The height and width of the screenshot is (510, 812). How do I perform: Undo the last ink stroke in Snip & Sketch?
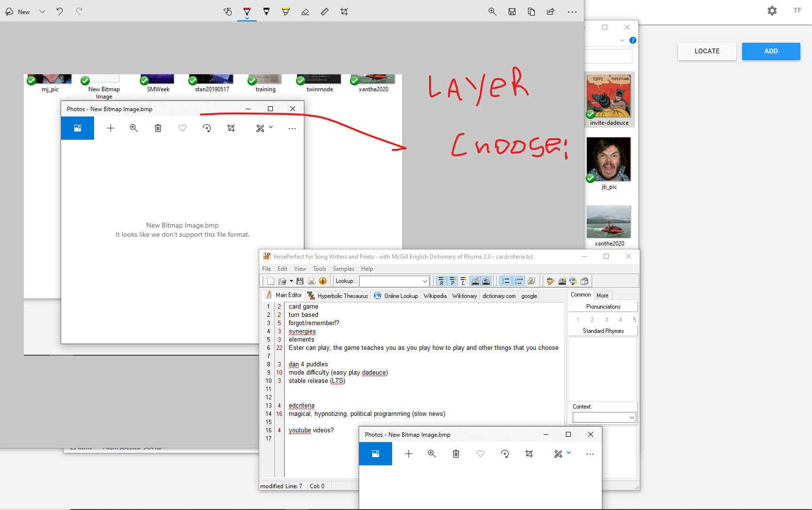point(59,12)
